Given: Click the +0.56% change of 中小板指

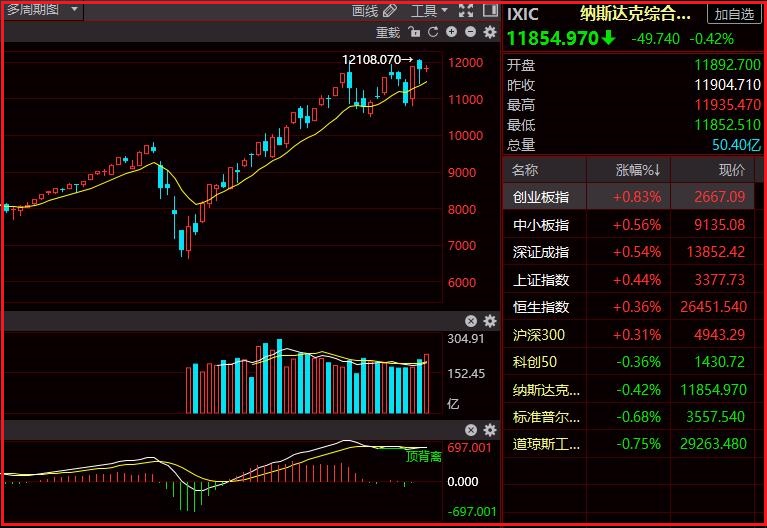Looking at the screenshot, I should 637,225.
